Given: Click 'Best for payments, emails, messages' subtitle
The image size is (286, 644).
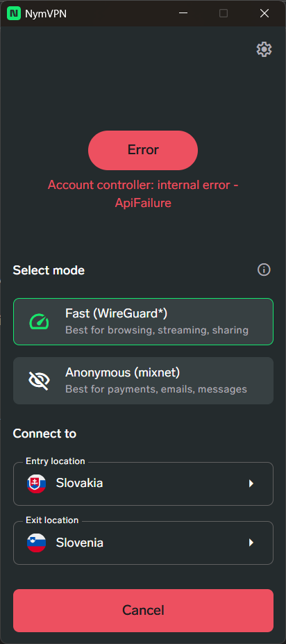Looking at the screenshot, I should [x=156, y=388].
